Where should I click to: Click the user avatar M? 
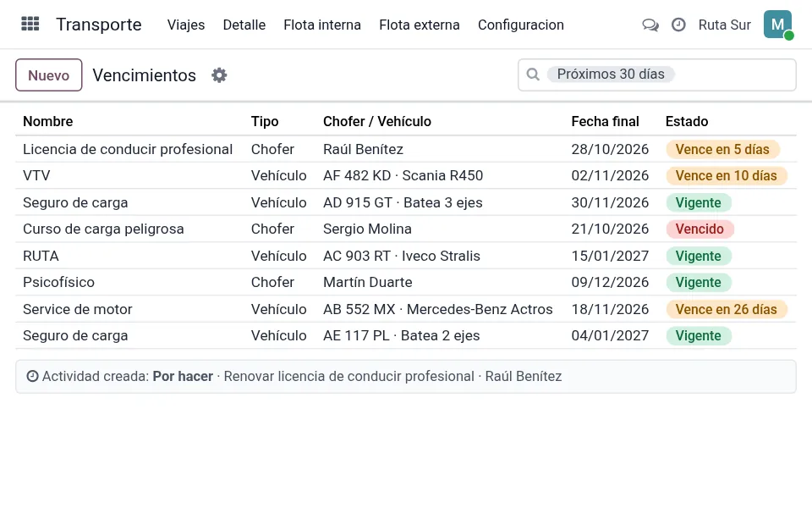pyautogui.click(x=778, y=25)
